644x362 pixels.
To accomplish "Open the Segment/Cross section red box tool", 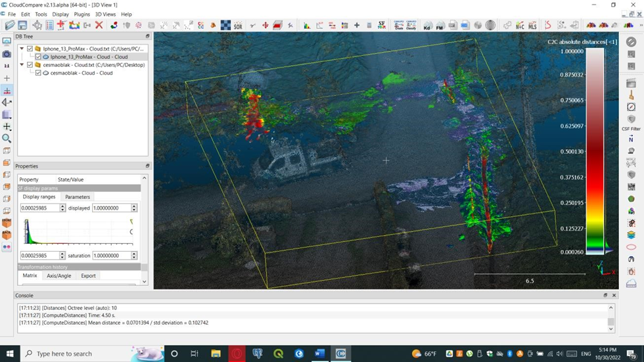I will pos(277,26).
